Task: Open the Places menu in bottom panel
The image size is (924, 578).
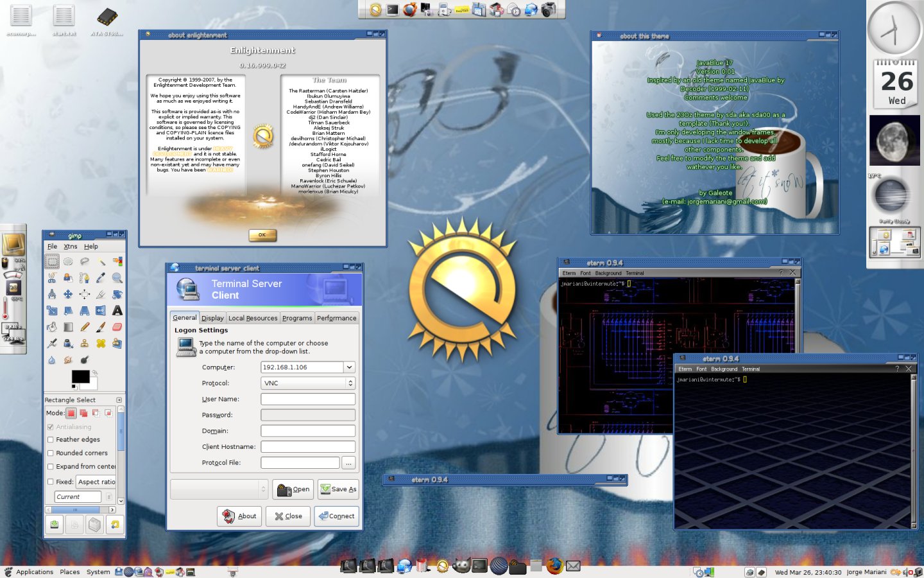Action: coord(70,572)
